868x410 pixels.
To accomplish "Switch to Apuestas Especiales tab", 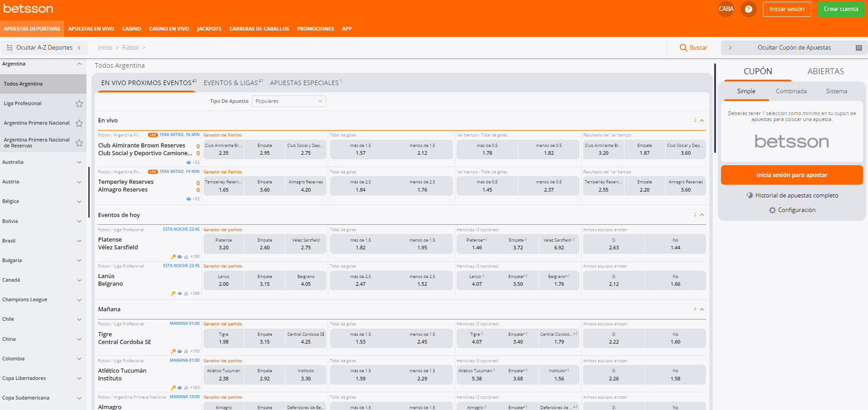I will click(305, 83).
